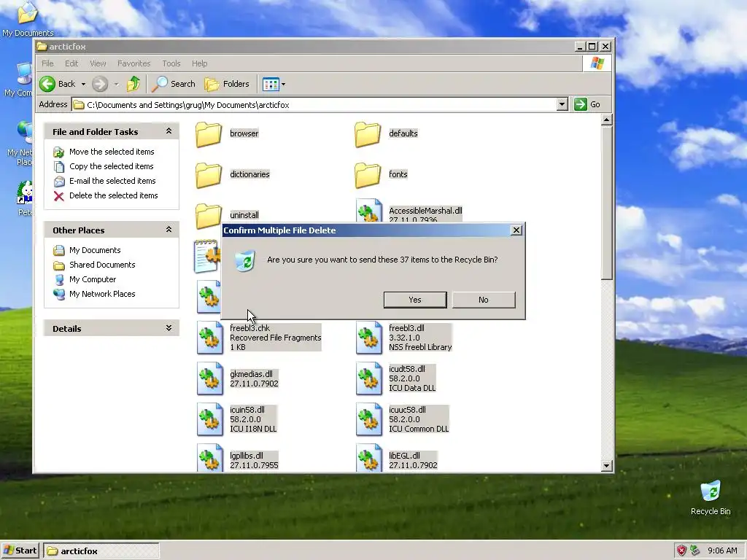Click the arcticfox taskbar button
Image resolution: width=747 pixels, height=560 pixels.
tap(101, 551)
